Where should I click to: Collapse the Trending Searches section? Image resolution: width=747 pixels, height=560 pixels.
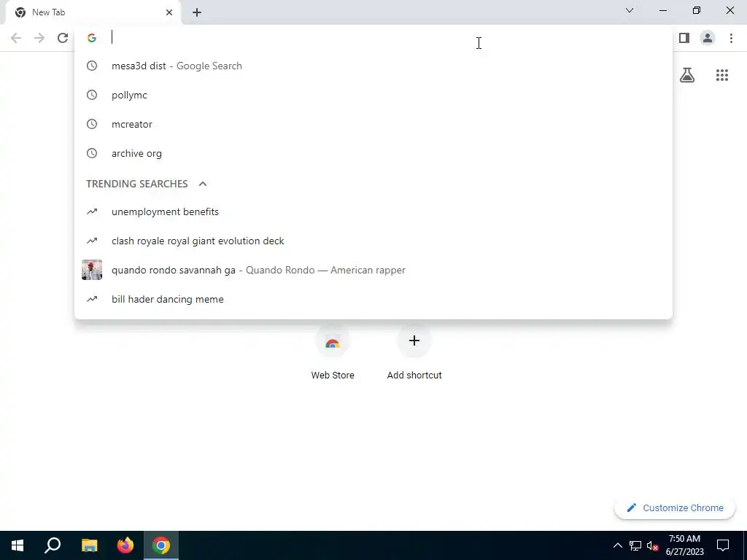[x=203, y=184]
